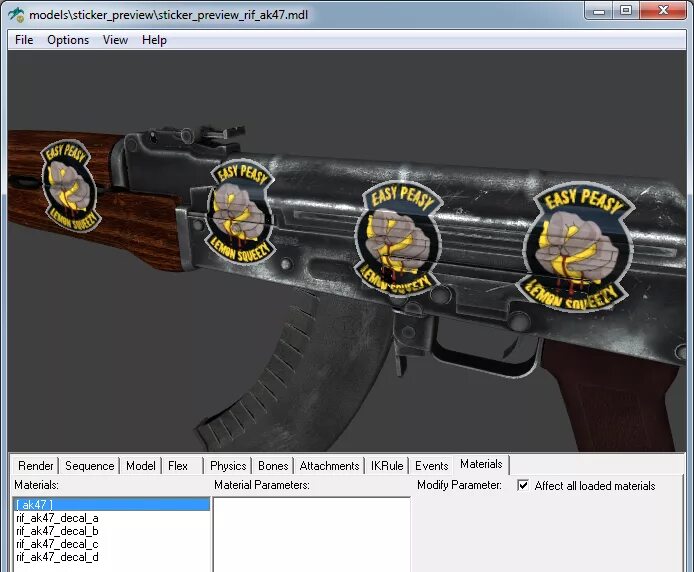Viewport: 694px width, 572px height.
Task: Click the sticker on the wooden handguard
Action: 69,185
